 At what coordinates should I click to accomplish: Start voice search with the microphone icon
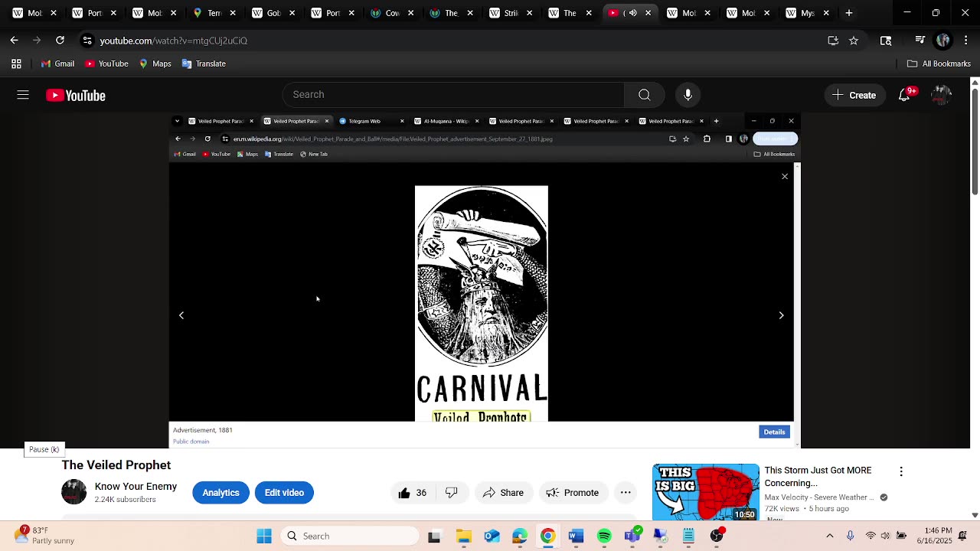tap(688, 95)
